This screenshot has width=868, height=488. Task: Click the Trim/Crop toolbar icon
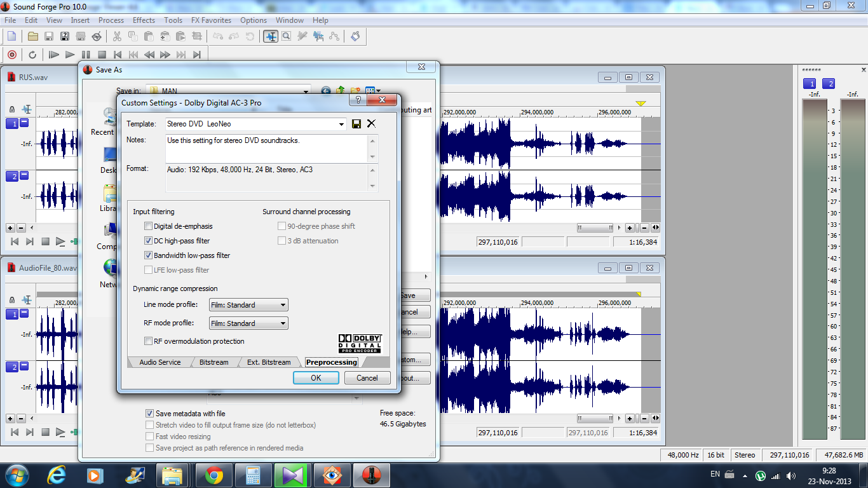(197, 36)
